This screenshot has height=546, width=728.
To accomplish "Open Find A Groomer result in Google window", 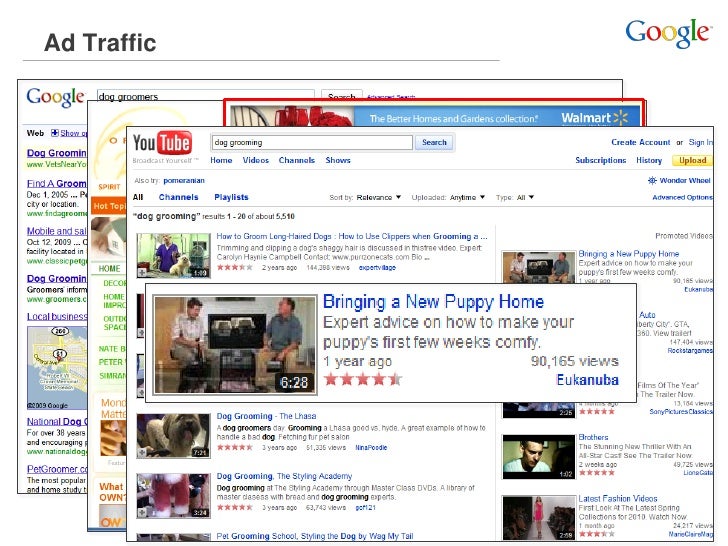I will (56, 183).
